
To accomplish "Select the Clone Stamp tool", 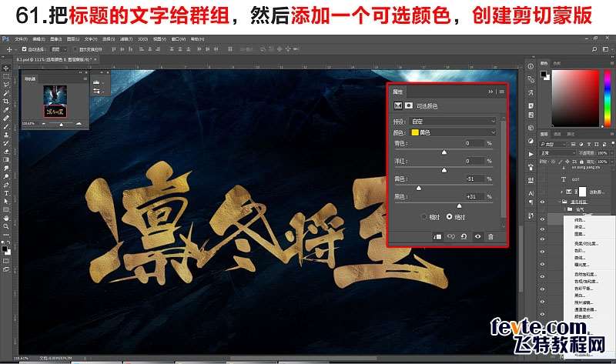I will [x=6, y=135].
